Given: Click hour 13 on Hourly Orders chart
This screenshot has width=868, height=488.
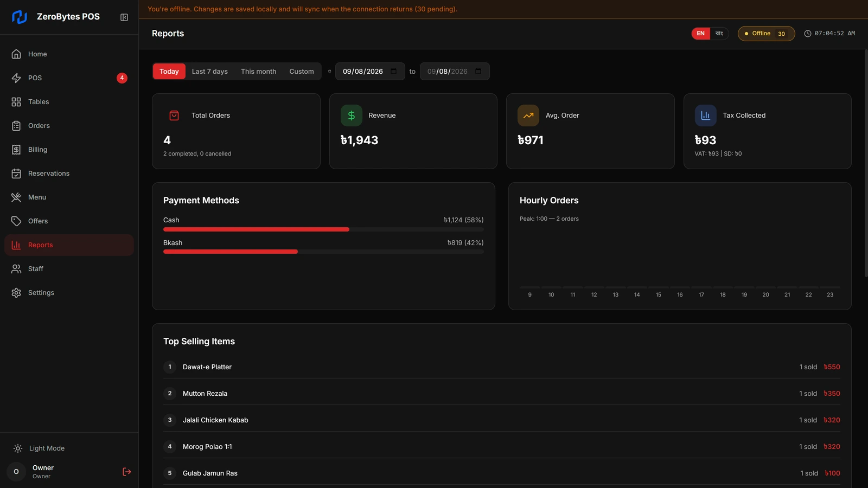Looking at the screenshot, I should point(616,295).
